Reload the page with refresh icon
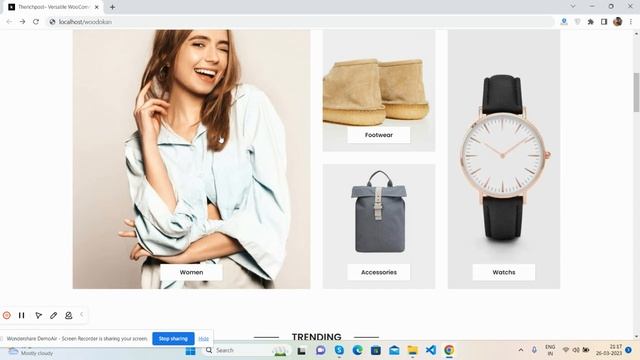This screenshot has height=360, width=640. tap(36, 22)
